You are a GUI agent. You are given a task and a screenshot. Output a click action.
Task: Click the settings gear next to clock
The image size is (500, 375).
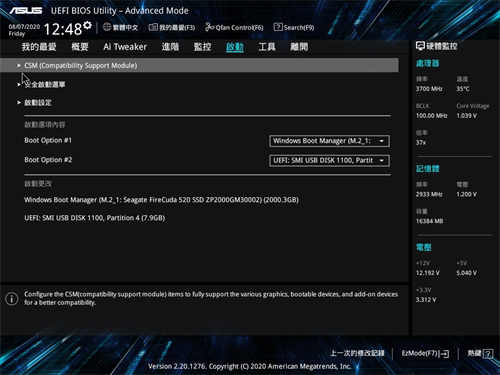[x=87, y=25]
